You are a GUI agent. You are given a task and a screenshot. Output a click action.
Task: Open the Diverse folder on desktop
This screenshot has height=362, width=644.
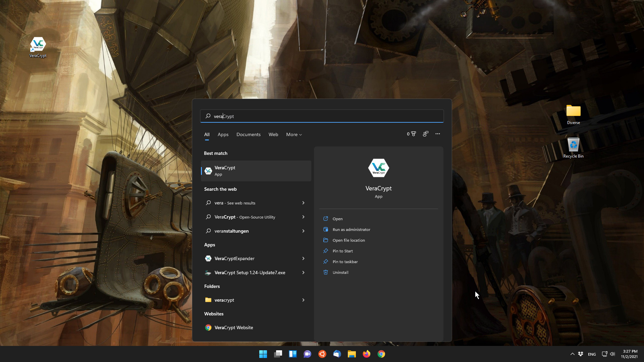point(573,114)
